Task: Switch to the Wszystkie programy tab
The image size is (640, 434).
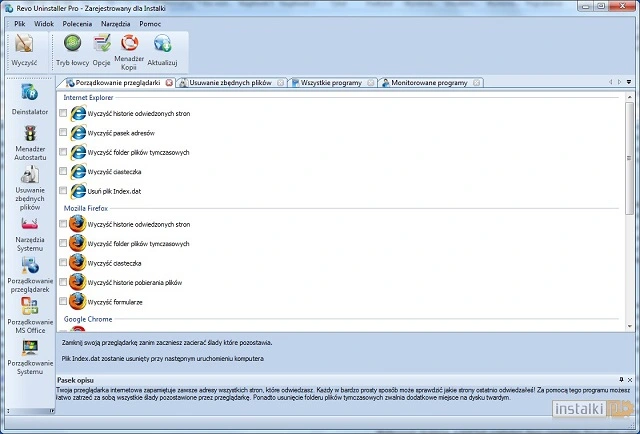Action: (331, 83)
